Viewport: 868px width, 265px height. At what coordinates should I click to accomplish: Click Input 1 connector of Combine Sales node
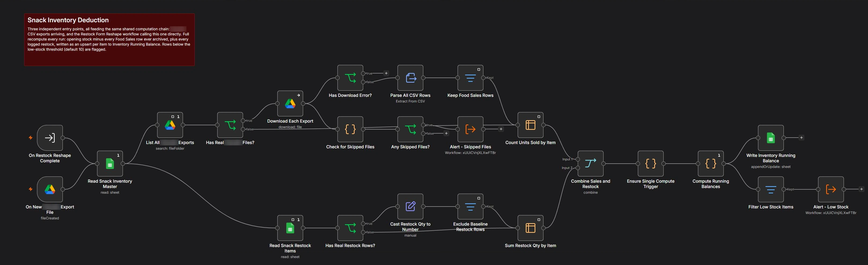click(578, 159)
